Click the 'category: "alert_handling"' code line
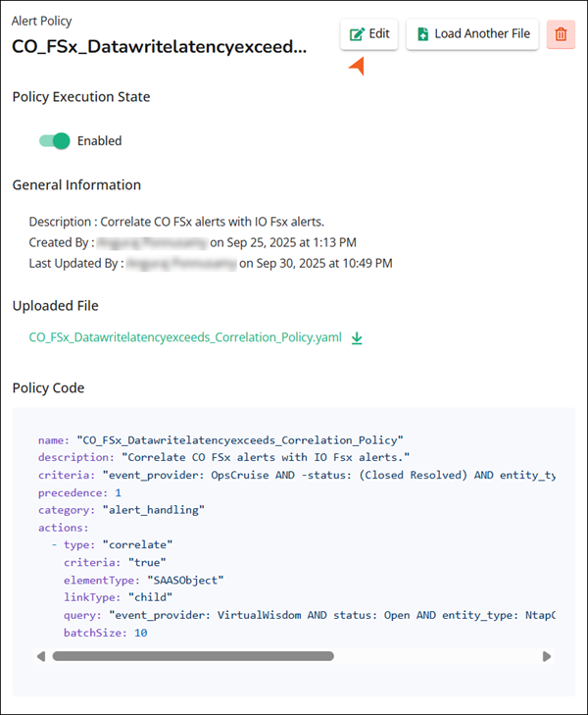This screenshot has width=588, height=715. point(122,510)
